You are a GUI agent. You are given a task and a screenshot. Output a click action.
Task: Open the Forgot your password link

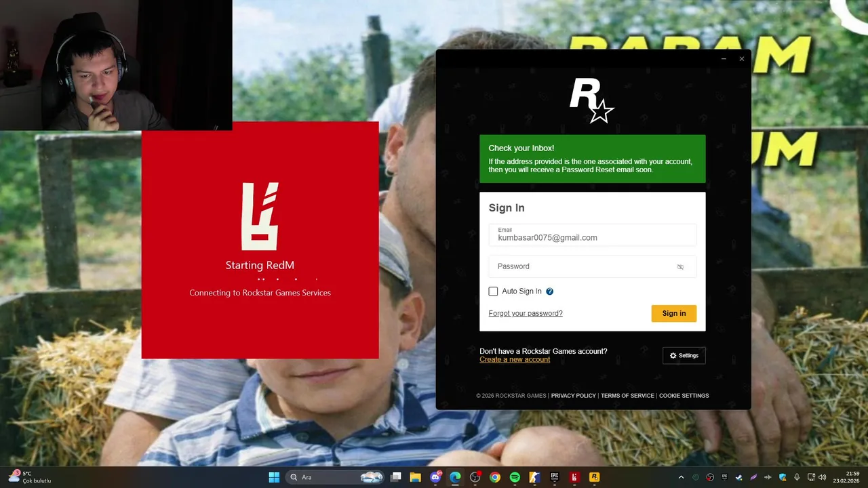click(x=526, y=313)
